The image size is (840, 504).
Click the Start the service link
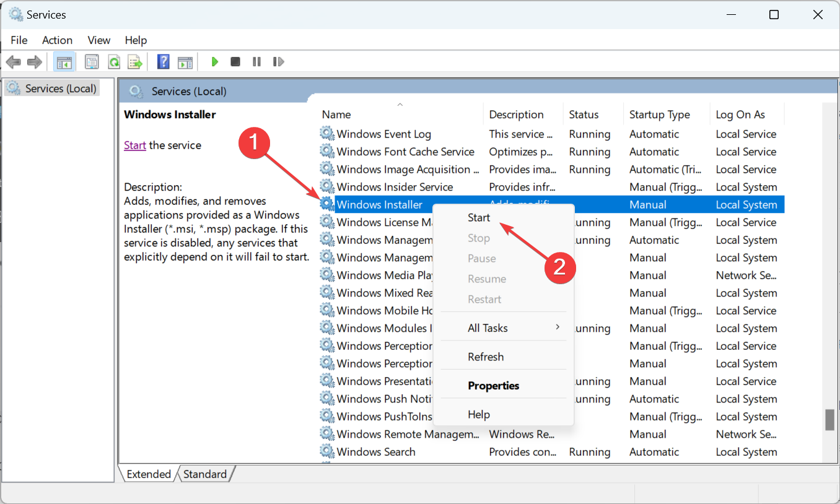coord(134,146)
